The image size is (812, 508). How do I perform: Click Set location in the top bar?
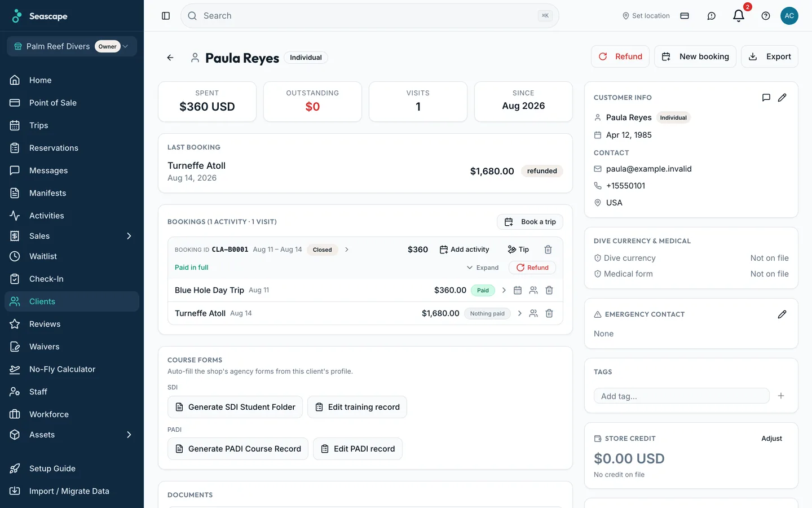pos(646,16)
